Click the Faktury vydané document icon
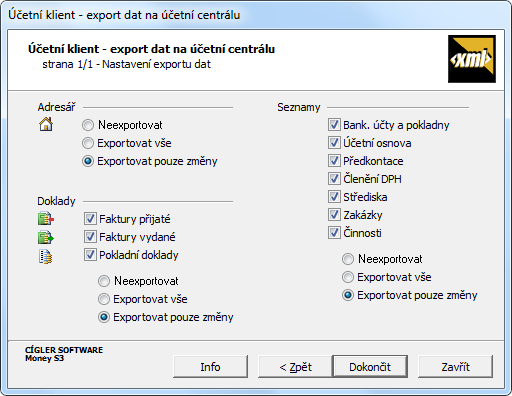Viewport: 512px width, 396px height. [x=46, y=237]
